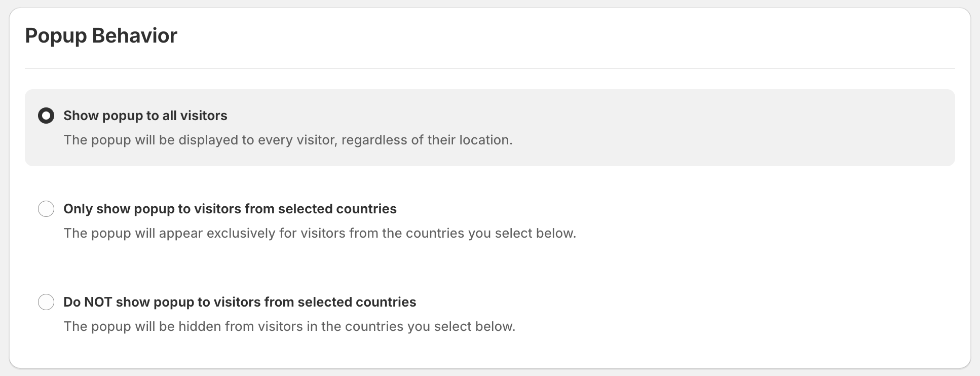Choose "Only show popup to visitors from selected countries"
This screenshot has height=376, width=980.
[46, 209]
